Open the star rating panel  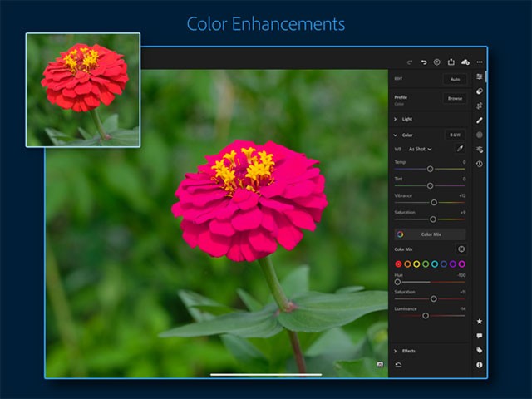point(480,321)
